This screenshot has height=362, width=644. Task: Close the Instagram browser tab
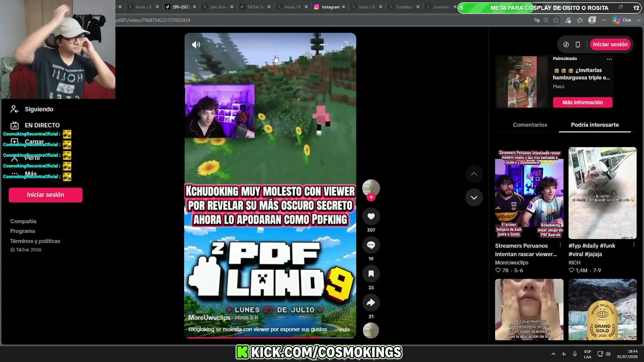click(x=345, y=7)
